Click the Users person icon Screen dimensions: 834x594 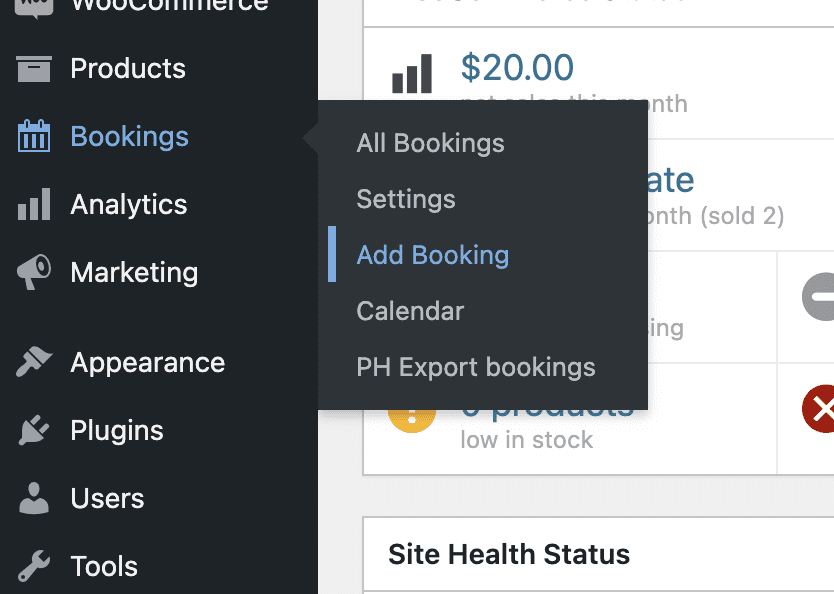34,498
